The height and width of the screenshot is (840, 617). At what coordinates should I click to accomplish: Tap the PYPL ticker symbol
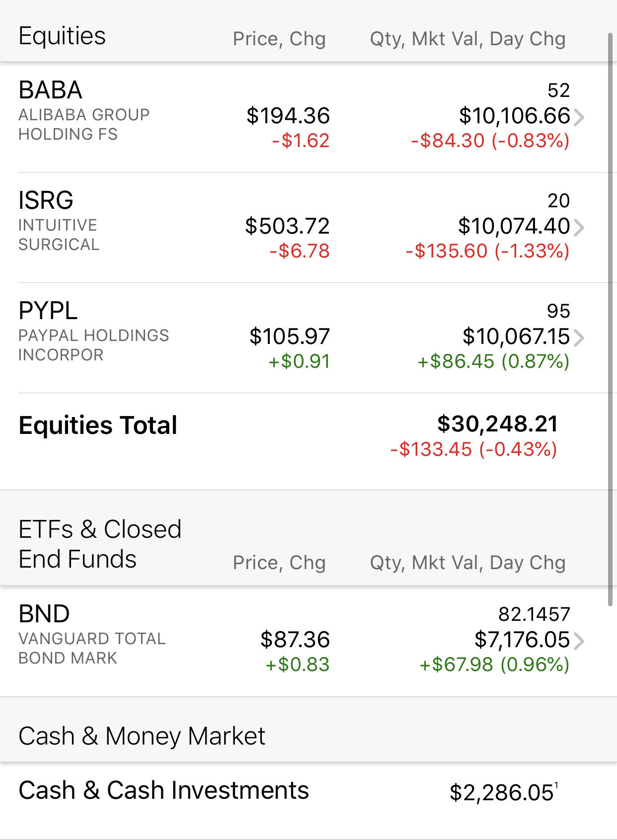point(48,311)
